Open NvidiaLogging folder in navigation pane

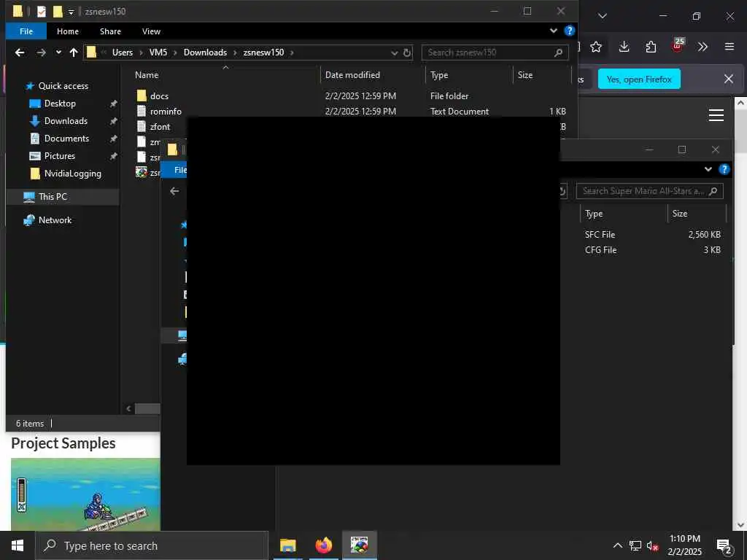(72, 174)
